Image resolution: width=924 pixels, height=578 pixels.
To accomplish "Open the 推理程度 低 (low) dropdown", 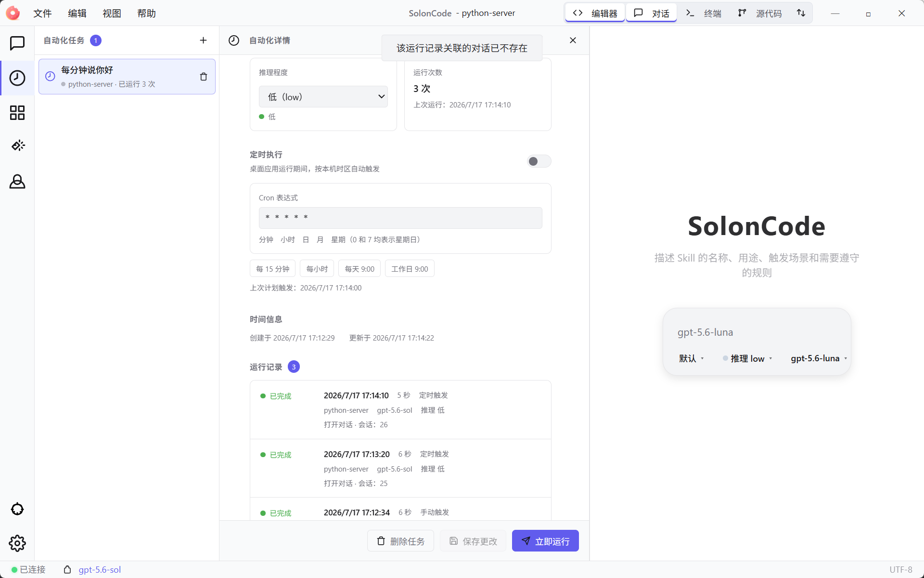I will click(x=323, y=97).
